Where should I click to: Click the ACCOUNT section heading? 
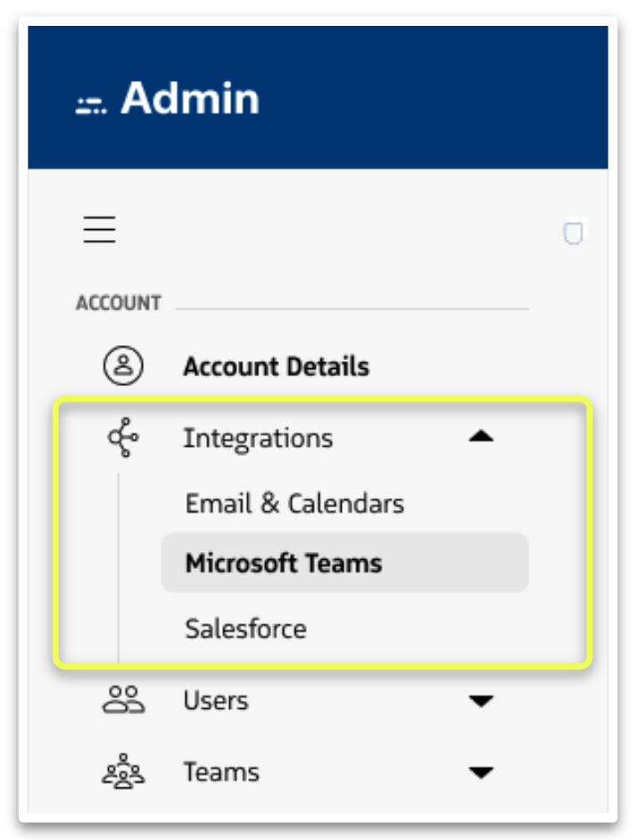[x=118, y=303]
